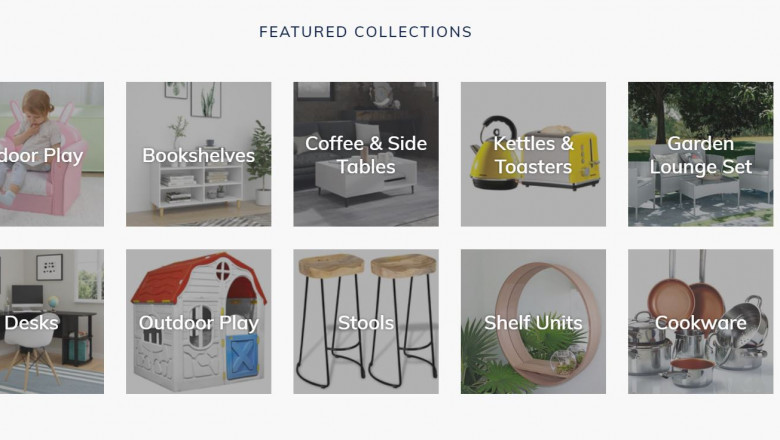Click the blue playhouse door

[242, 356]
